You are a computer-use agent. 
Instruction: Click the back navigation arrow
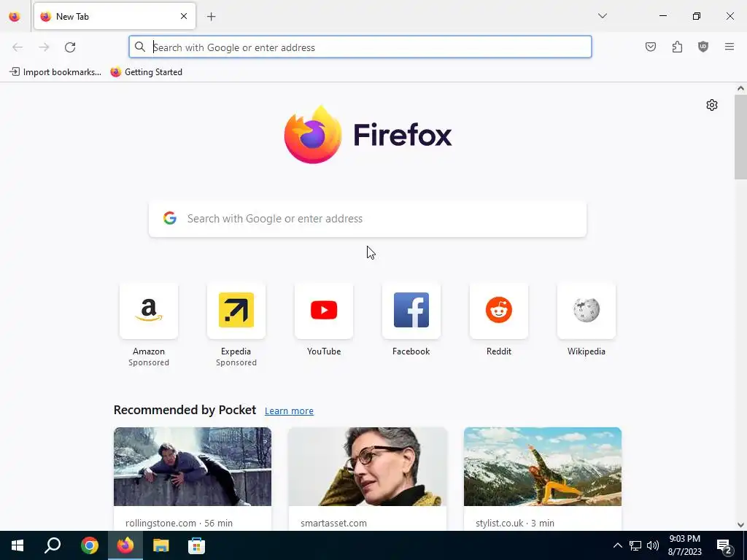point(18,47)
